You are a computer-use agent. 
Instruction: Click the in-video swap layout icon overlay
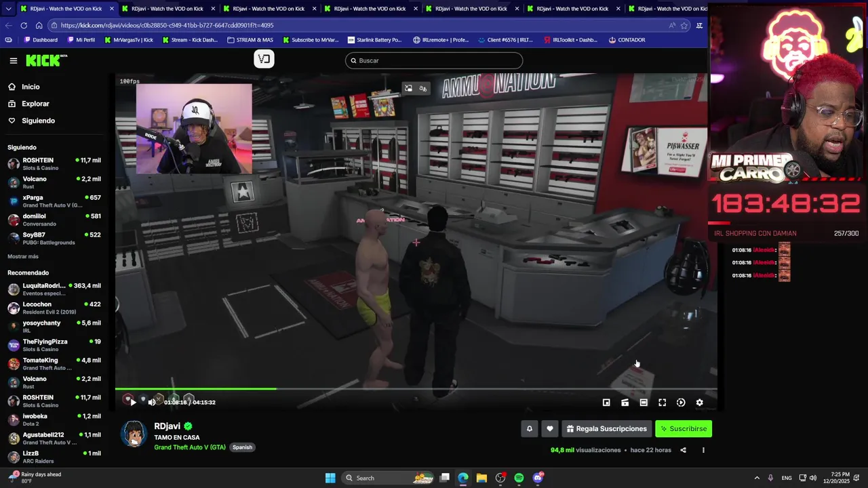[408, 88]
